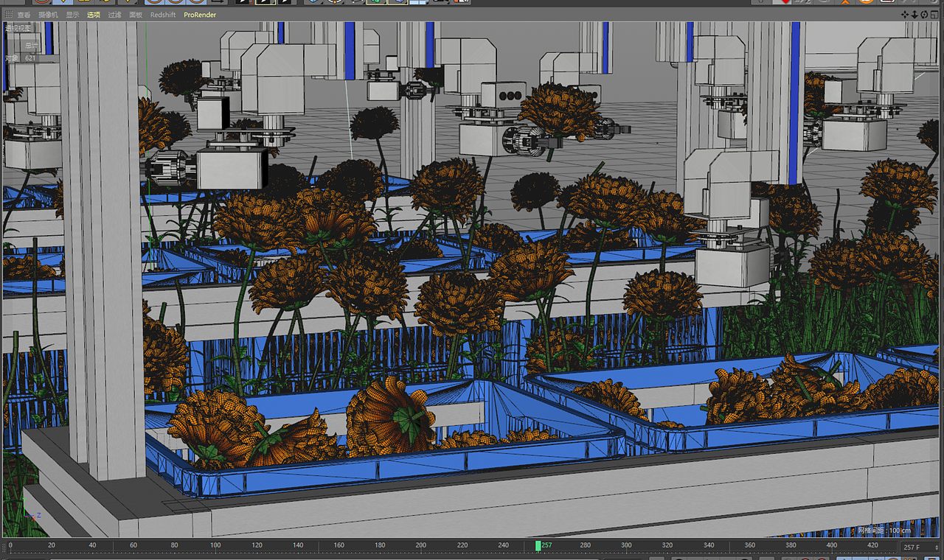Open the 查看 viewport menu
Image resolution: width=944 pixels, height=560 pixels.
click(24, 15)
